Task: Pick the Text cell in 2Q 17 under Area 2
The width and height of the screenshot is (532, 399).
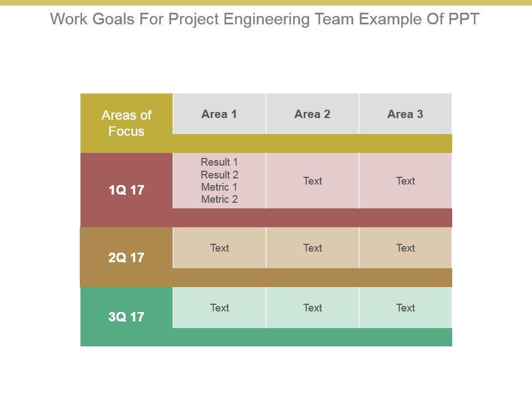Action: 313,248
